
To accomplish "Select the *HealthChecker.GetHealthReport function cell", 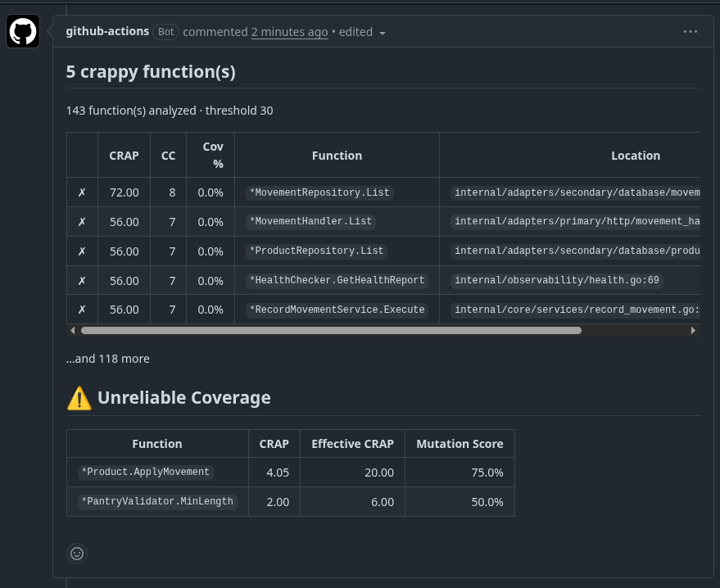I will pyautogui.click(x=337, y=280).
